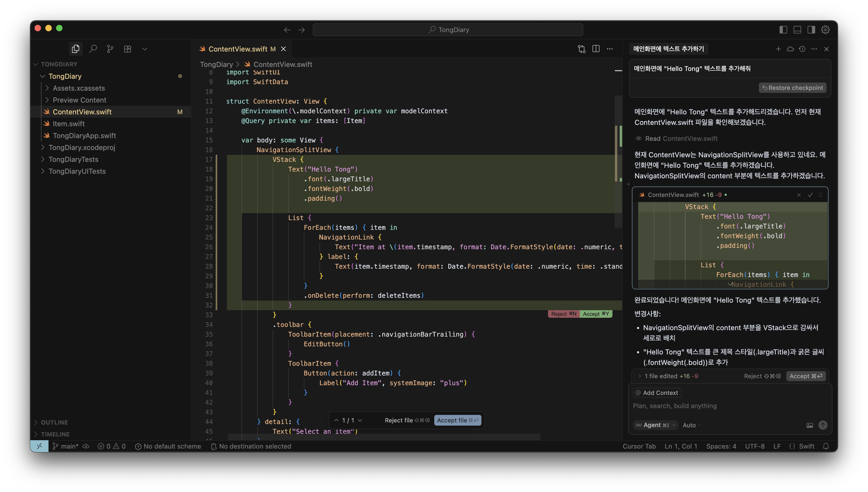
Task: Open settings gear in title bar
Action: click(x=825, y=30)
